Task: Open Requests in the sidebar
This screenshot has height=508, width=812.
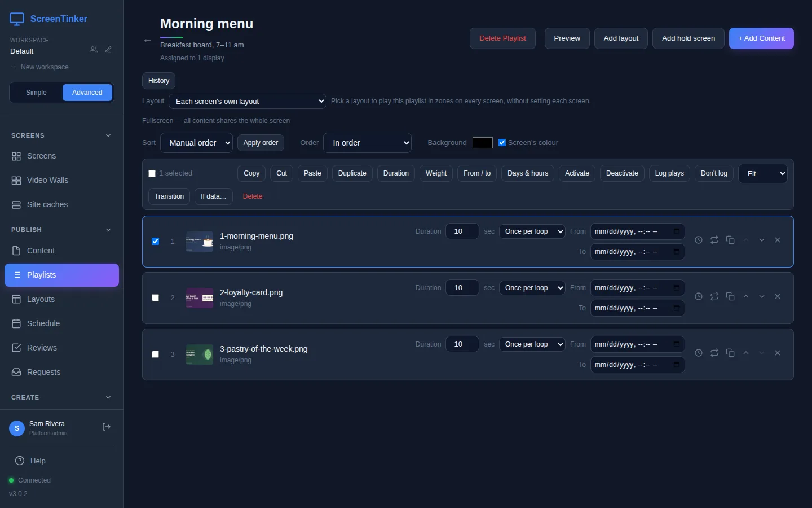Action: pos(61,372)
